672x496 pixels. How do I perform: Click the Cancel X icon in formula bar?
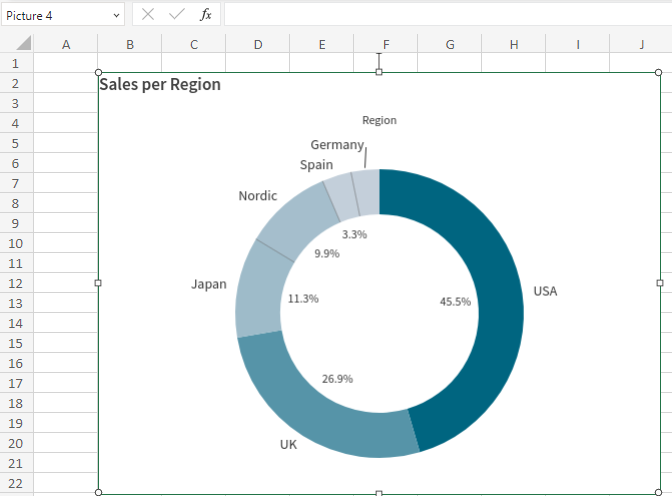[147, 15]
